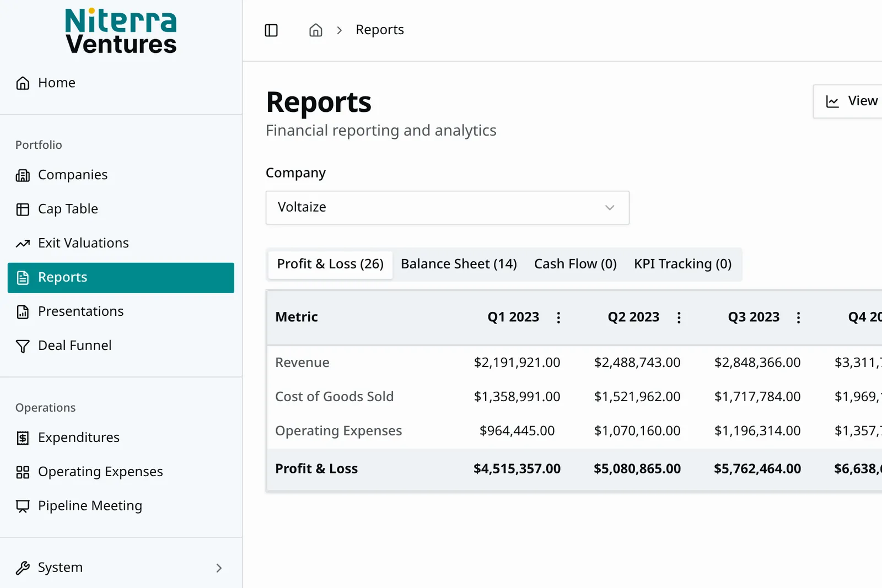Open the Q1 2023 column options menu
The width and height of the screenshot is (882, 588).
pyautogui.click(x=558, y=317)
